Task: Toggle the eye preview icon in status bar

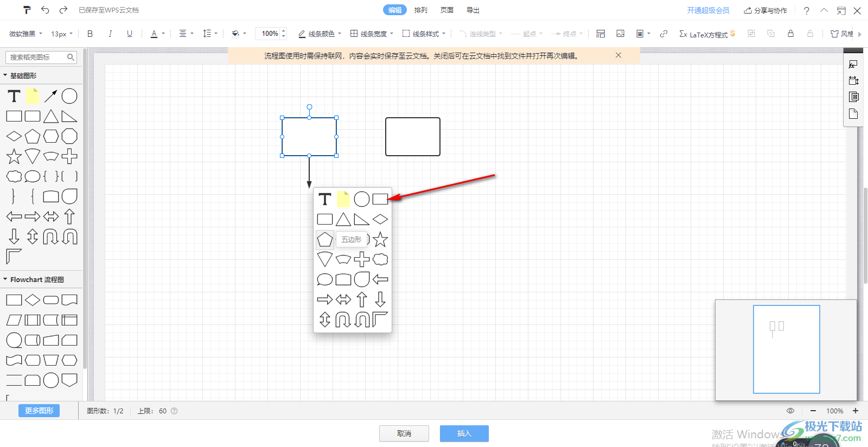Action: [790, 411]
